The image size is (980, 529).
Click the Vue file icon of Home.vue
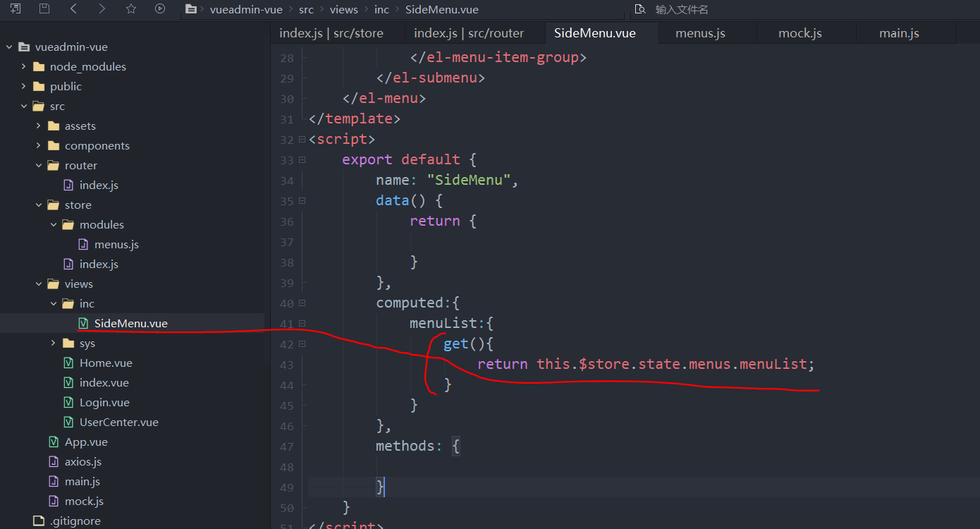click(x=68, y=363)
